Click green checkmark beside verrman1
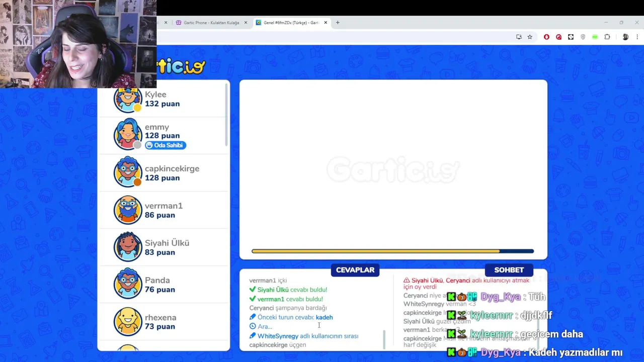The height and width of the screenshot is (362, 644). point(253,299)
